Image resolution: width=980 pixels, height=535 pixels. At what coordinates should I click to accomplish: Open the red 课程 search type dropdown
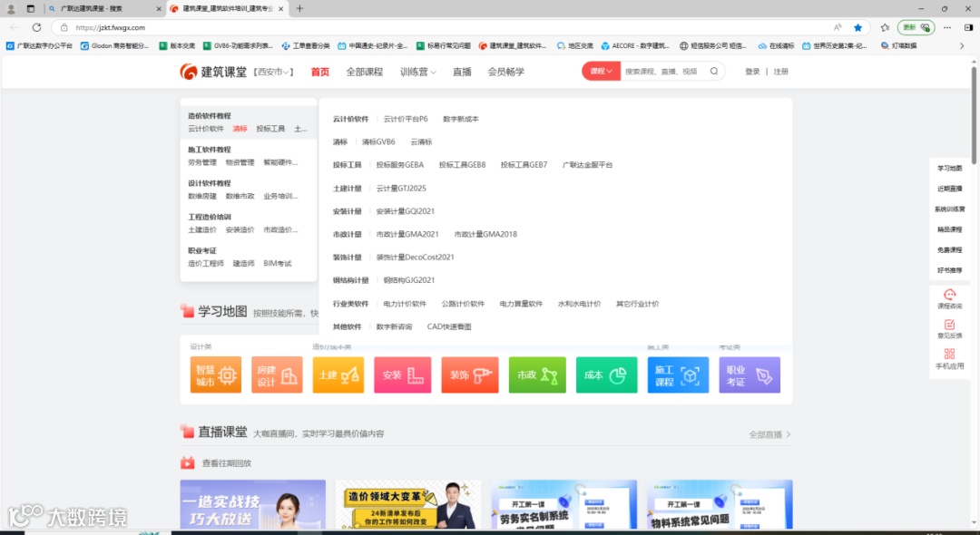(602, 71)
